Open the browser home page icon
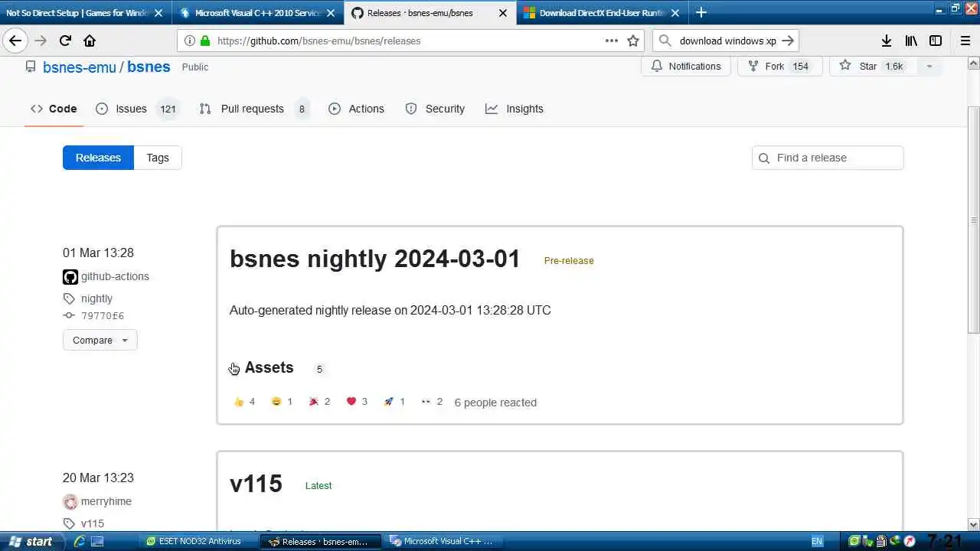This screenshot has height=551, width=980. point(90,41)
